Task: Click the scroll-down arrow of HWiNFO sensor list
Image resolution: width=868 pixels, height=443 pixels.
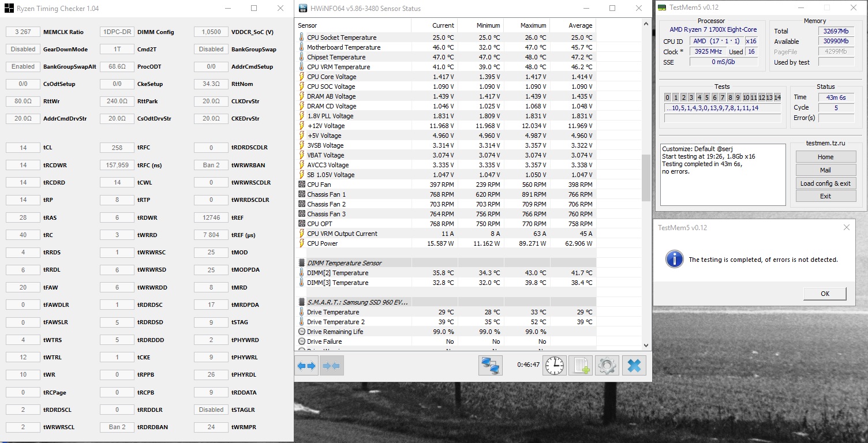Action: (646, 345)
